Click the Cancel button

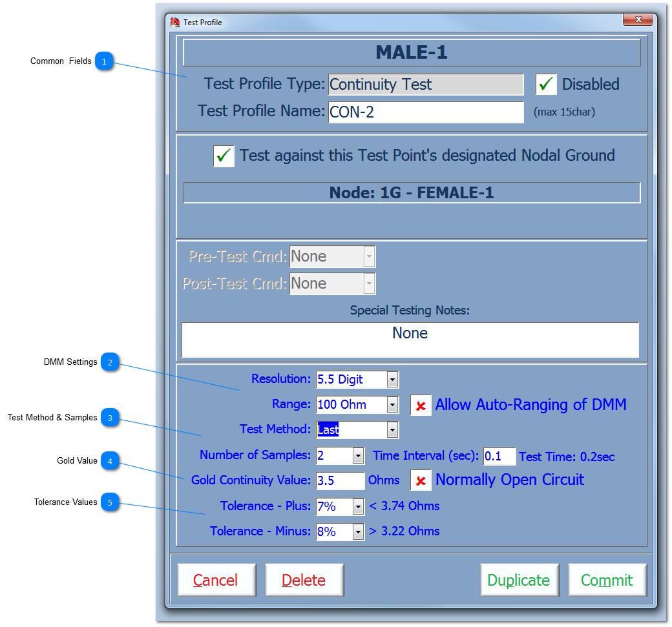[x=216, y=579]
